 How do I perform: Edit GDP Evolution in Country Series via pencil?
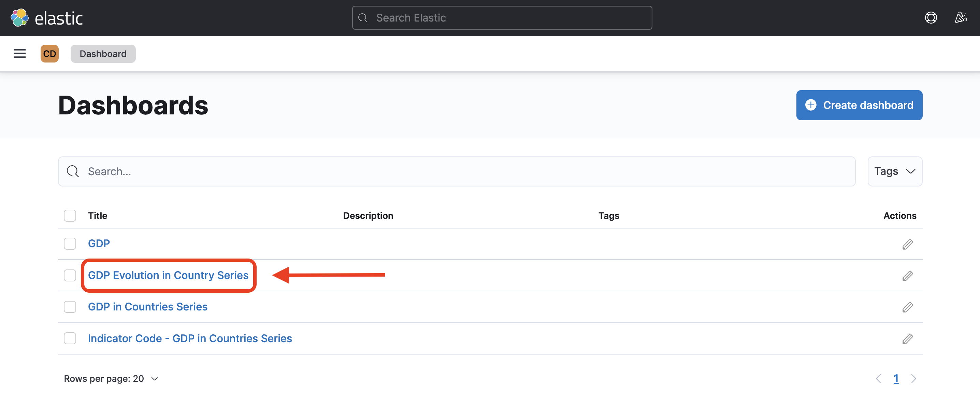tap(907, 276)
